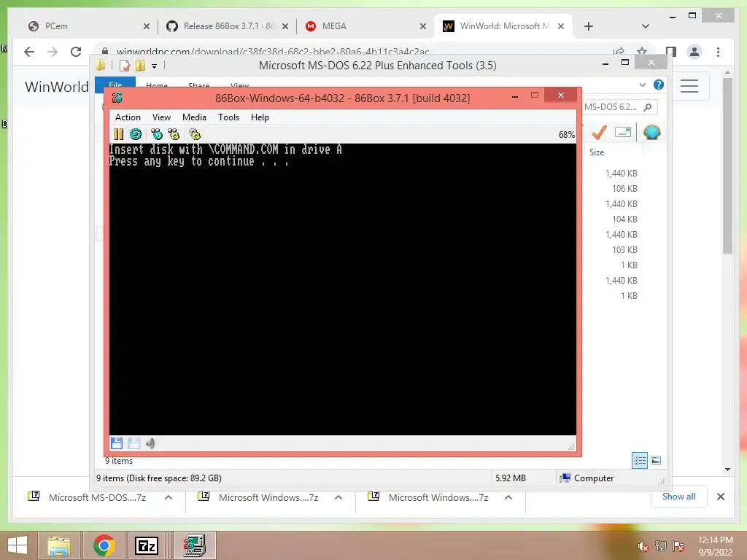
Task: Open Chrome profile avatar
Action: pos(694,52)
